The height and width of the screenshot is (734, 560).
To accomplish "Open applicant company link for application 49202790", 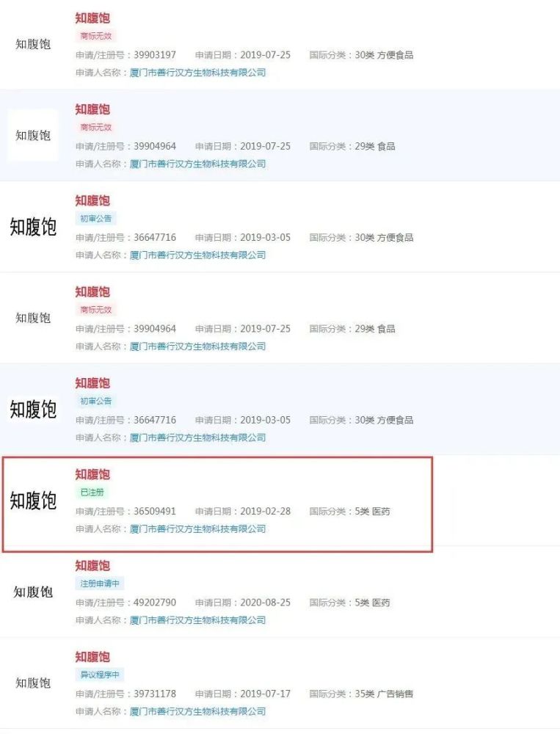I will click(197, 620).
